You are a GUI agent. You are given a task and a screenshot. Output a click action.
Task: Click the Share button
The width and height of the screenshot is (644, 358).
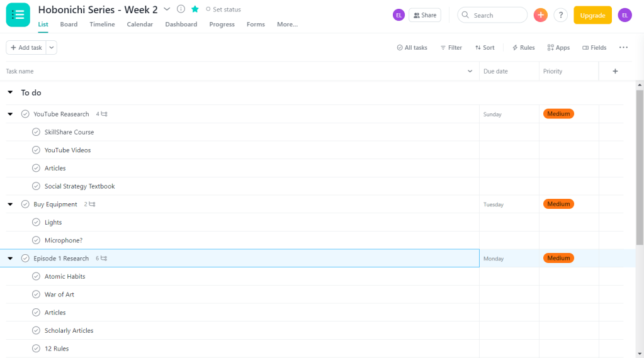[x=425, y=15]
